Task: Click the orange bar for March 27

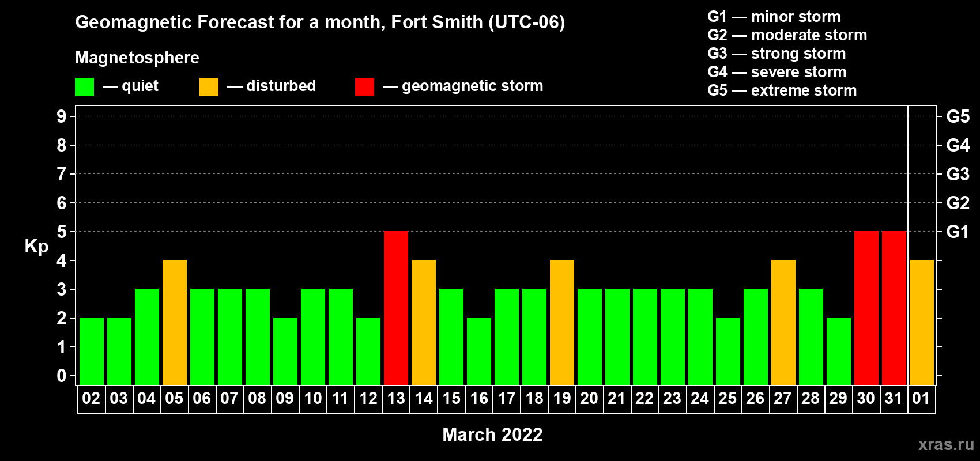Action: (x=783, y=322)
